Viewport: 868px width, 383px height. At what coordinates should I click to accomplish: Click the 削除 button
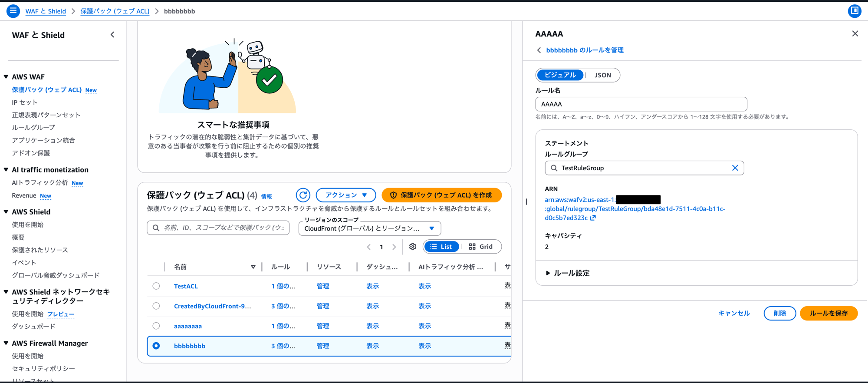pos(779,313)
